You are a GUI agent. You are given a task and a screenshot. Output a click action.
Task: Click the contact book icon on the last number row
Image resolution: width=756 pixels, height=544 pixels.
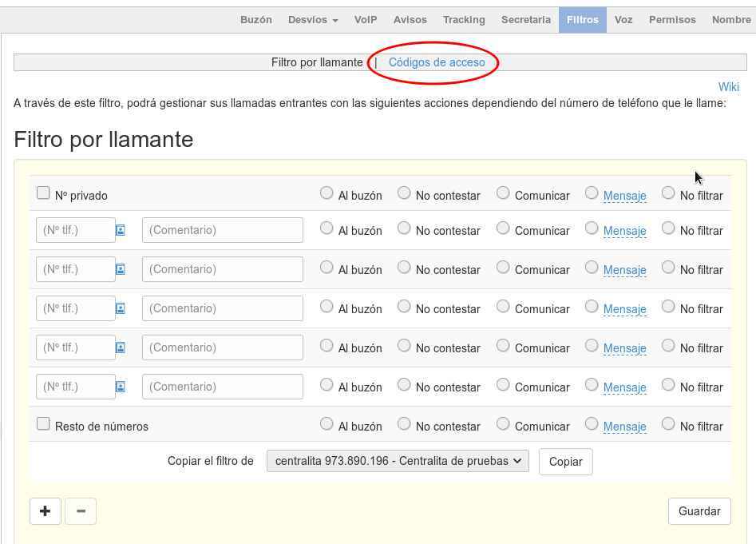pyautogui.click(x=120, y=386)
